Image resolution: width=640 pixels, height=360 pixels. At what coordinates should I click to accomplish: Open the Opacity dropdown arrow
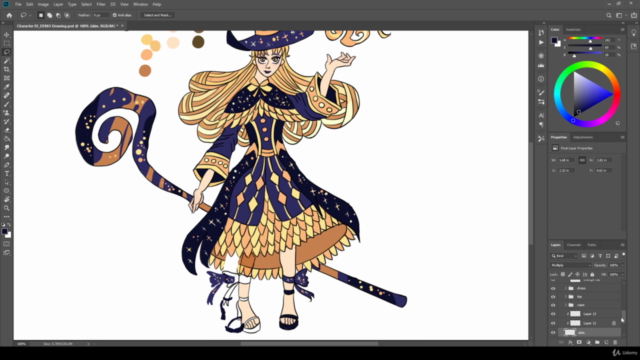[x=622, y=265]
